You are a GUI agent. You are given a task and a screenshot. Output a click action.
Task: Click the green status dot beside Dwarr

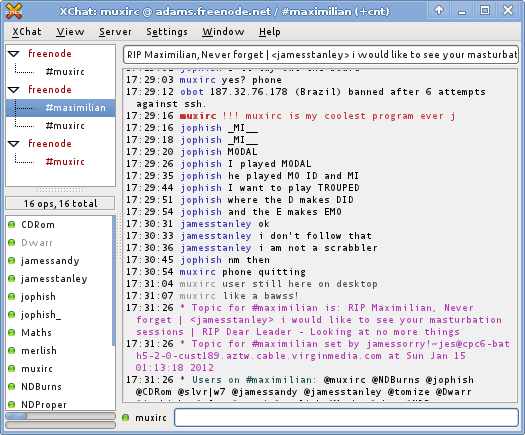(x=12, y=243)
